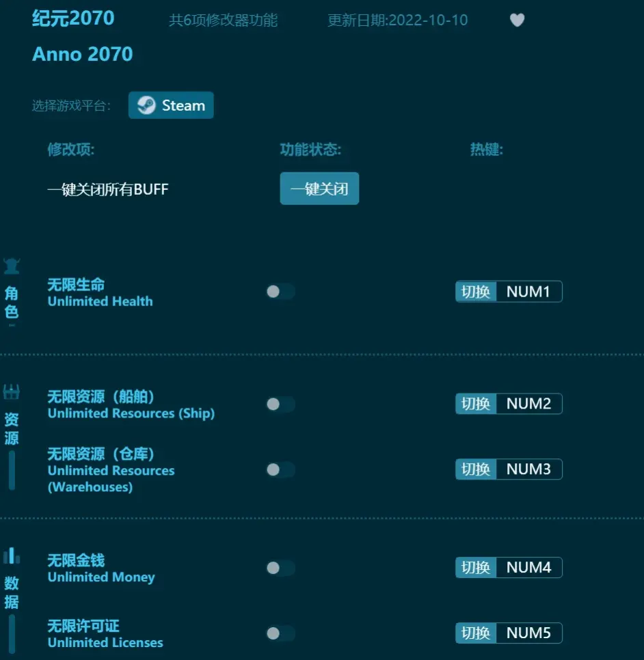Image resolution: width=644 pixels, height=660 pixels.
Task: Open the 切换 selector beside NUM5
Action: coord(476,633)
